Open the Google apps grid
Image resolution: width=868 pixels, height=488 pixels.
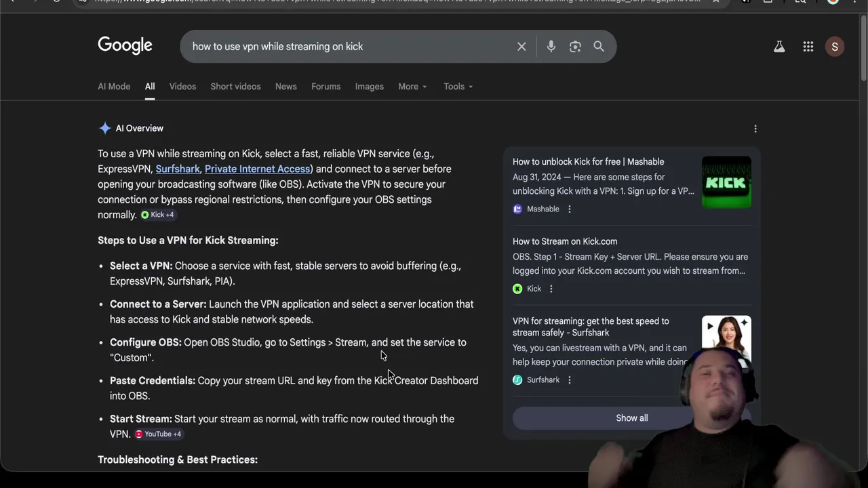point(808,47)
